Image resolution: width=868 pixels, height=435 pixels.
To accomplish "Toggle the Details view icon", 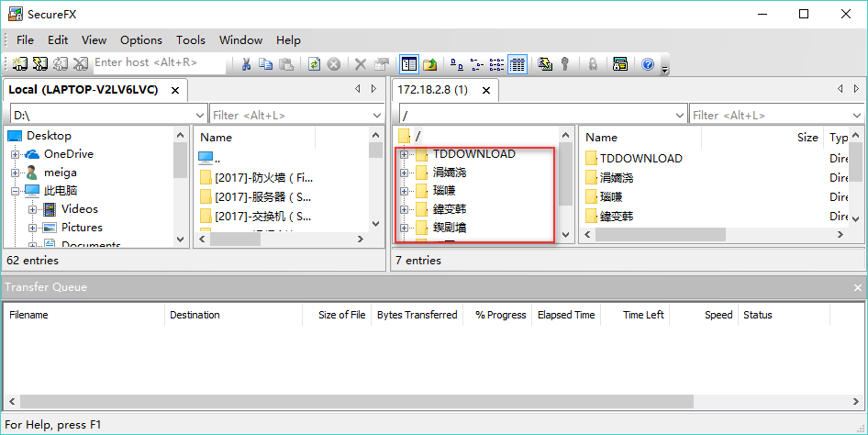I will pyautogui.click(x=517, y=64).
